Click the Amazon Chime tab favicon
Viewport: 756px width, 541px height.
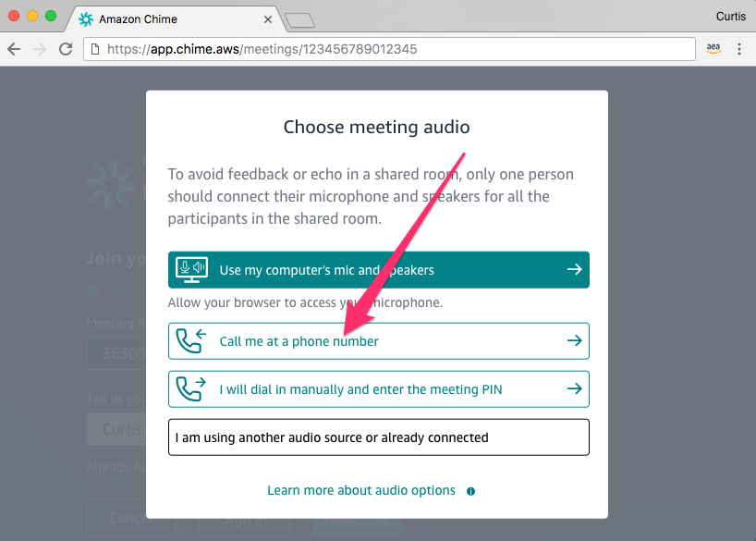(86, 19)
